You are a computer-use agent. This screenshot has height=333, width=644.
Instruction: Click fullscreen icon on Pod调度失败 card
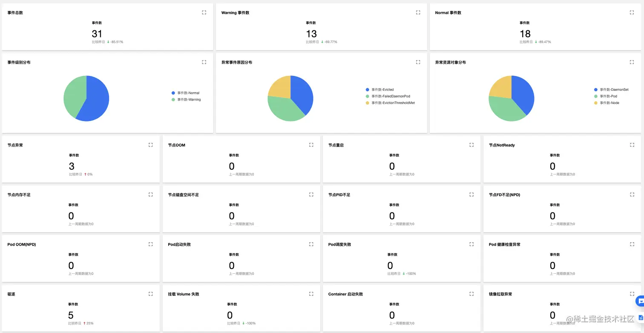471,244
